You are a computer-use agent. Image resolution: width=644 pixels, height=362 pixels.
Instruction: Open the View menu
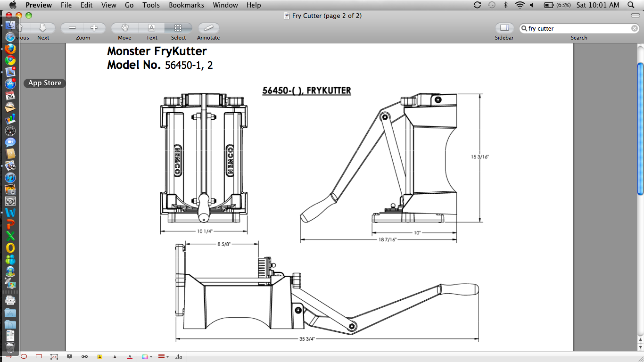click(109, 5)
